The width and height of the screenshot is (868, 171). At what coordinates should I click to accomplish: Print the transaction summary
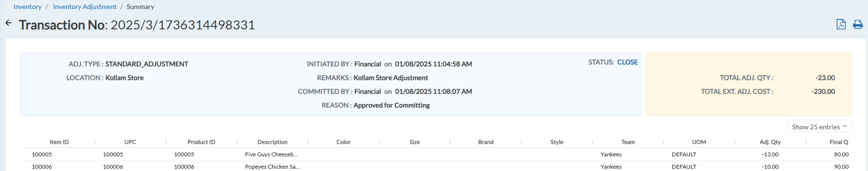[x=858, y=24]
